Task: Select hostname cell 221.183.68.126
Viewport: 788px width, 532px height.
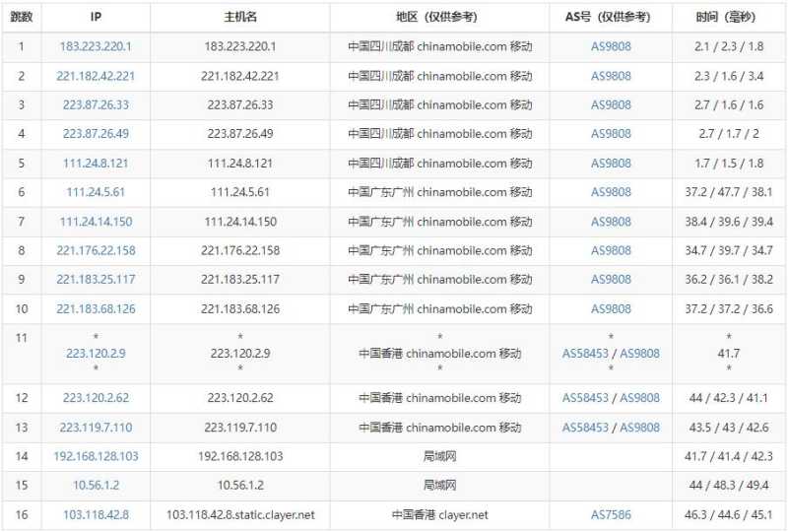Action: 240,308
